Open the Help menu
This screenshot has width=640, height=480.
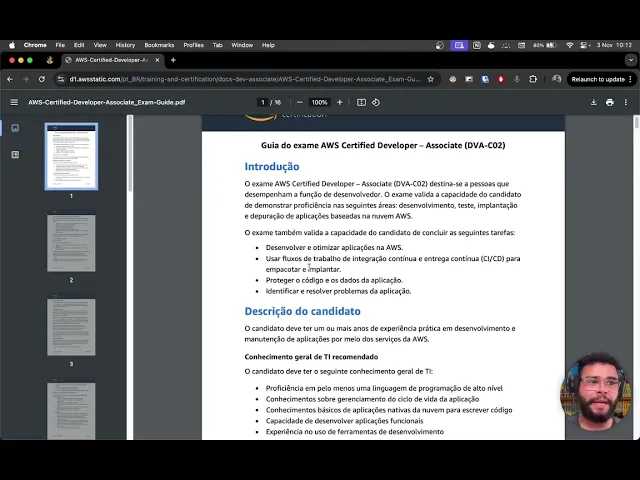pyautogui.click(x=268, y=45)
